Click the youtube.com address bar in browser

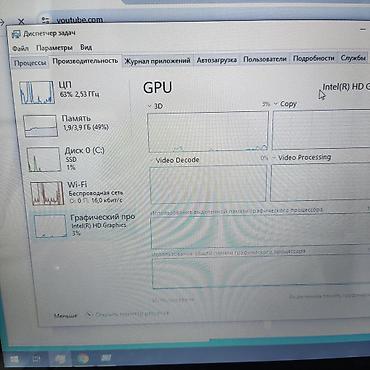click(80, 20)
